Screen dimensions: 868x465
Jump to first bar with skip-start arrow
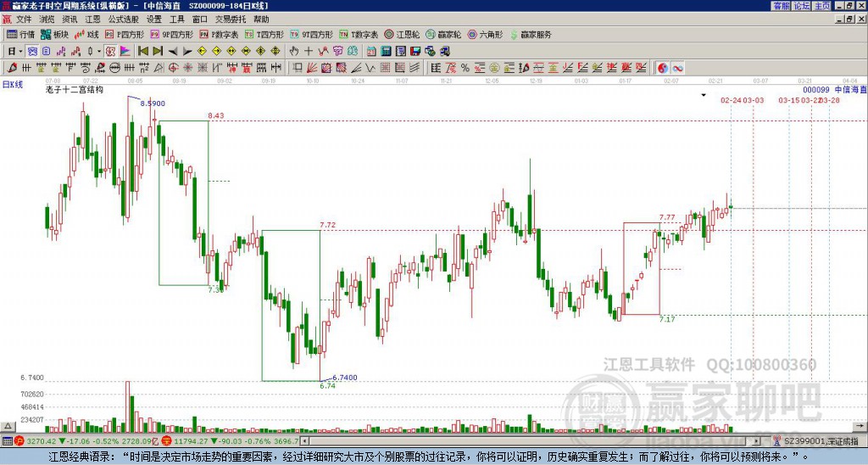(142, 51)
